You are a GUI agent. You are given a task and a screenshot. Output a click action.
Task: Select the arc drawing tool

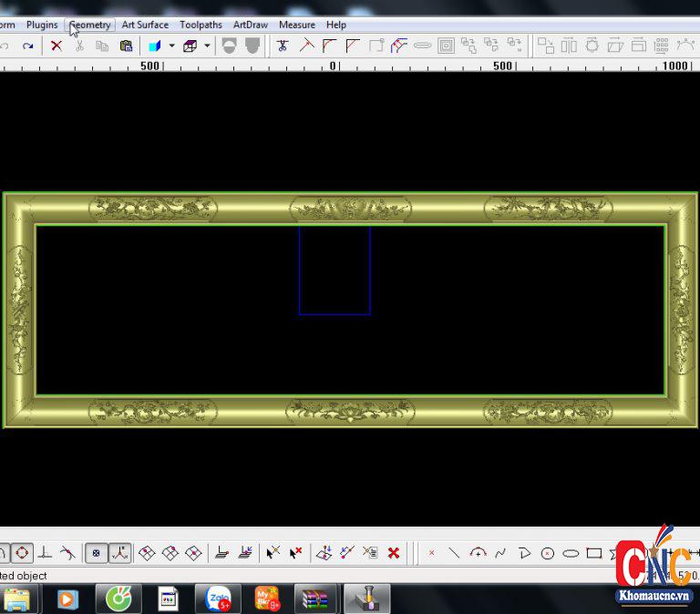pos(478,553)
